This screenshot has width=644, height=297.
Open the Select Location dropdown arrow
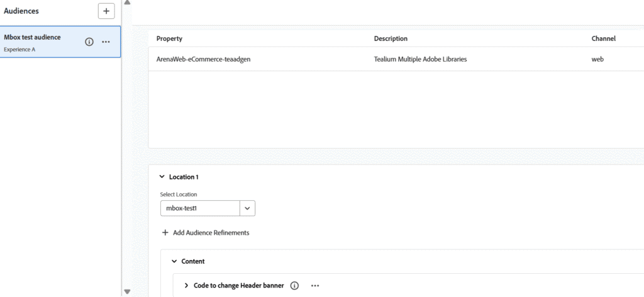tap(247, 208)
